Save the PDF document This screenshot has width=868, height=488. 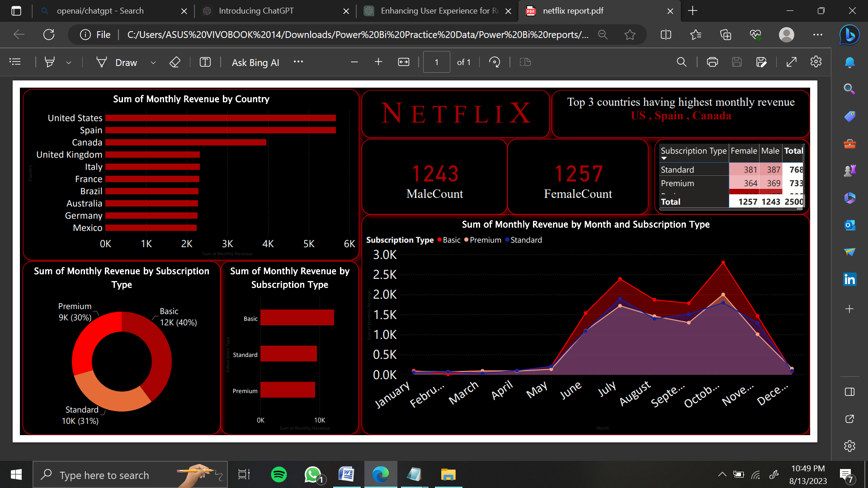click(x=737, y=62)
